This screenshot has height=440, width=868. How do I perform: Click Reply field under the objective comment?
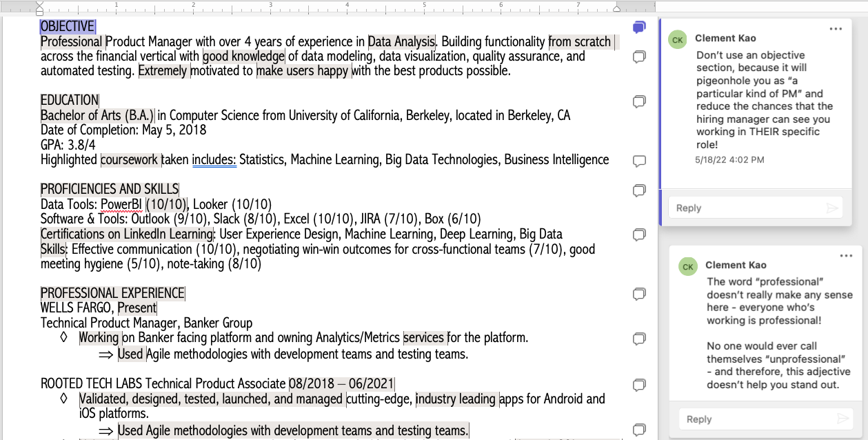pyautogui.click(x=755, y=208)
